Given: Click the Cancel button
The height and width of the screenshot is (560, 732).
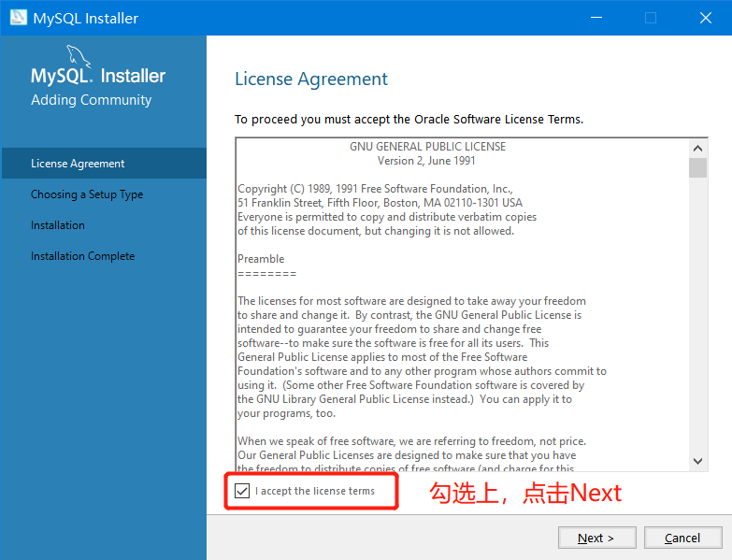Looking at the screenshot, I should click(682, 538).
